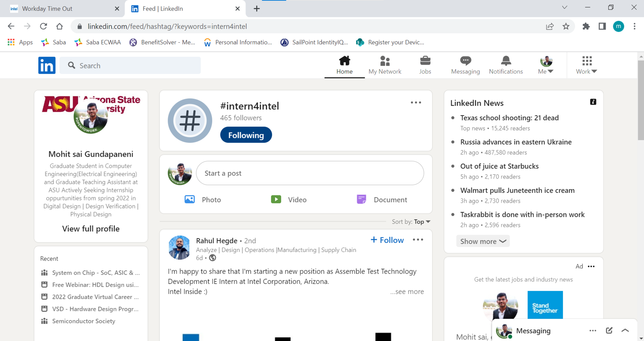Open Messaging speech bubble icon in navbar

(x=465, y=61)
